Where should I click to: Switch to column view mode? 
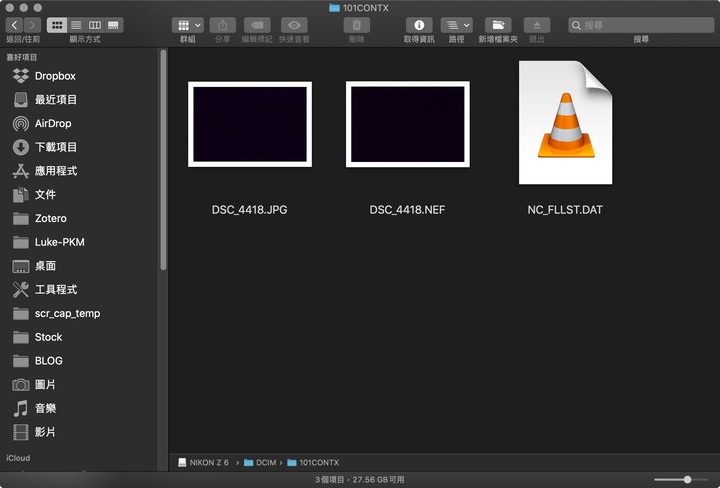(x=95, y=25)
